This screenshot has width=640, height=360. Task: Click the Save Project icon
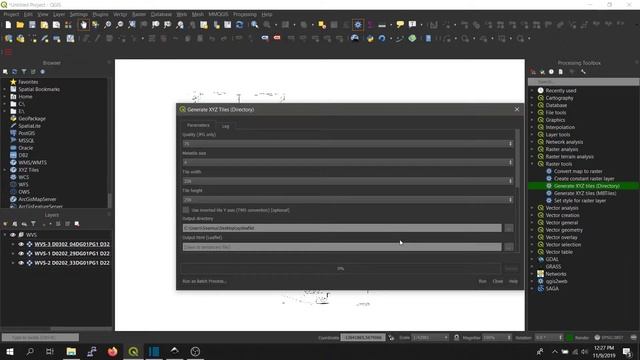coord(32,25)
